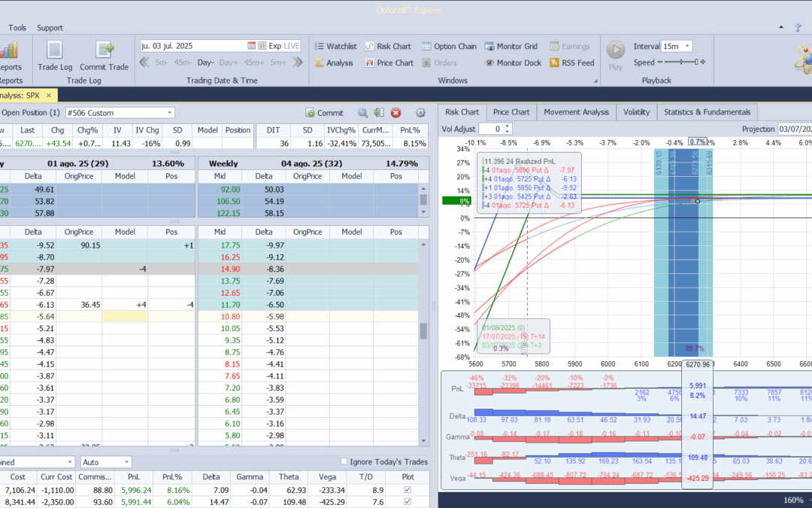Open position settings gear icon
The image size is (812, 508).
pyautogui.click(x=420, y=113)
